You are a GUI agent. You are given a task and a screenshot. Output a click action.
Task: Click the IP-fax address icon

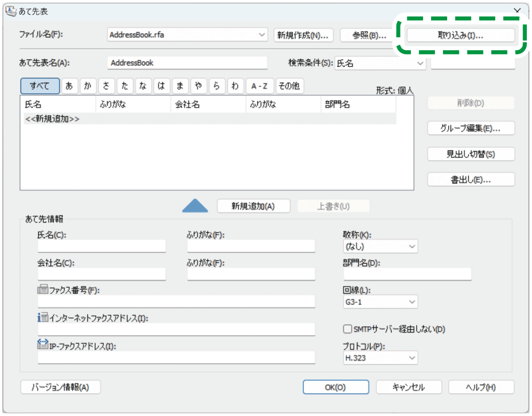pos(42,345)
